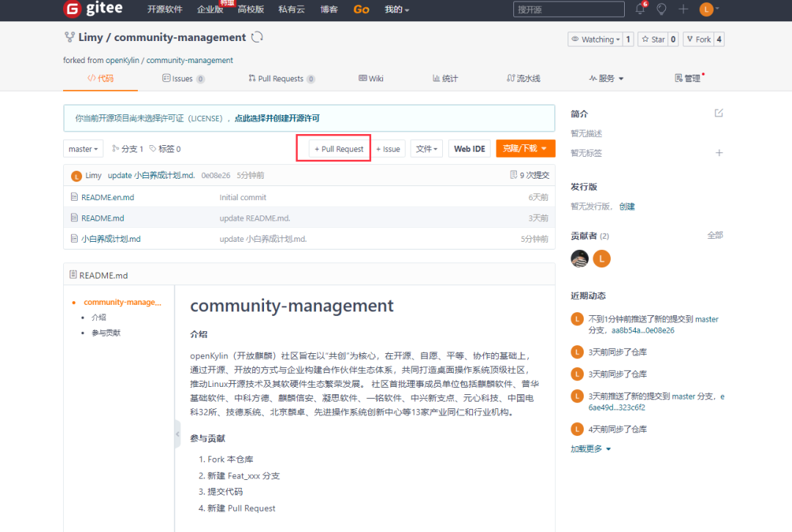Switch to the Issues tab
This screenshot has height=532, width=792.
point(183,78)
